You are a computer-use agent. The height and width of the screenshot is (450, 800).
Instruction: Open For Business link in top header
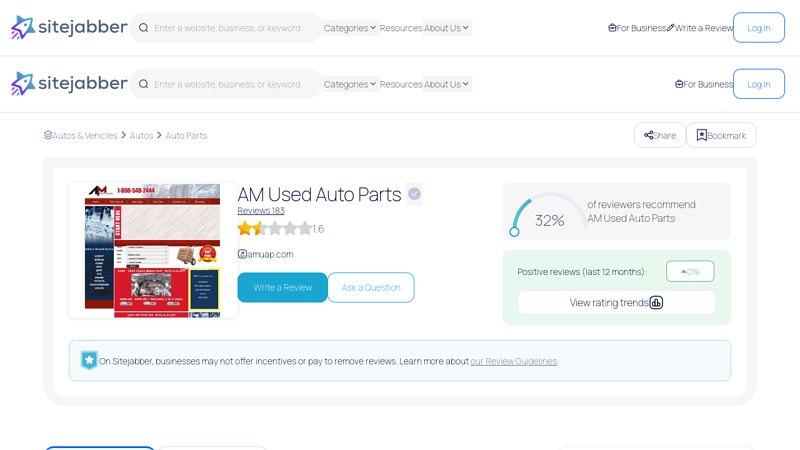(x=637, y=28)
